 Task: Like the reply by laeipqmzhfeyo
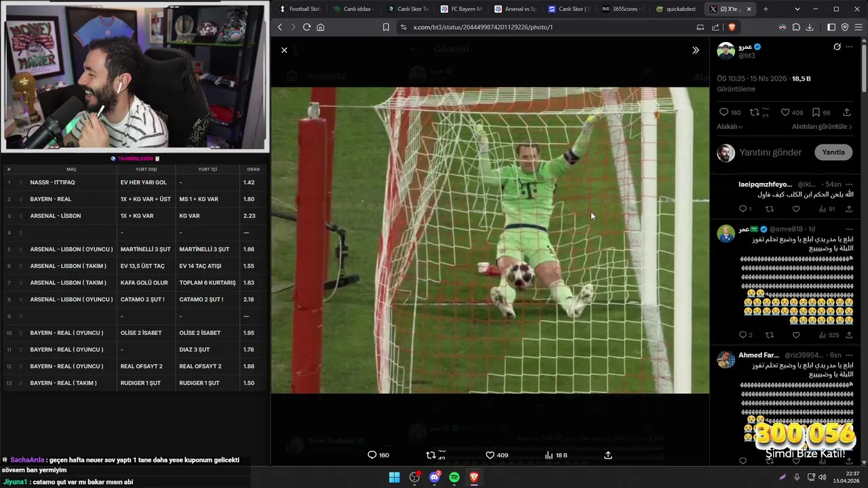click(x=796, y=209)
